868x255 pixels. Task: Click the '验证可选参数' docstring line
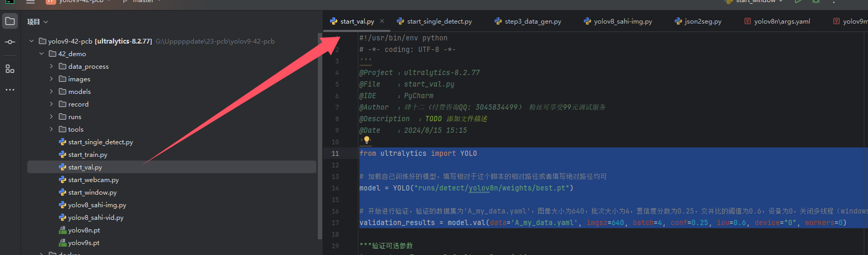click(386, 246)
